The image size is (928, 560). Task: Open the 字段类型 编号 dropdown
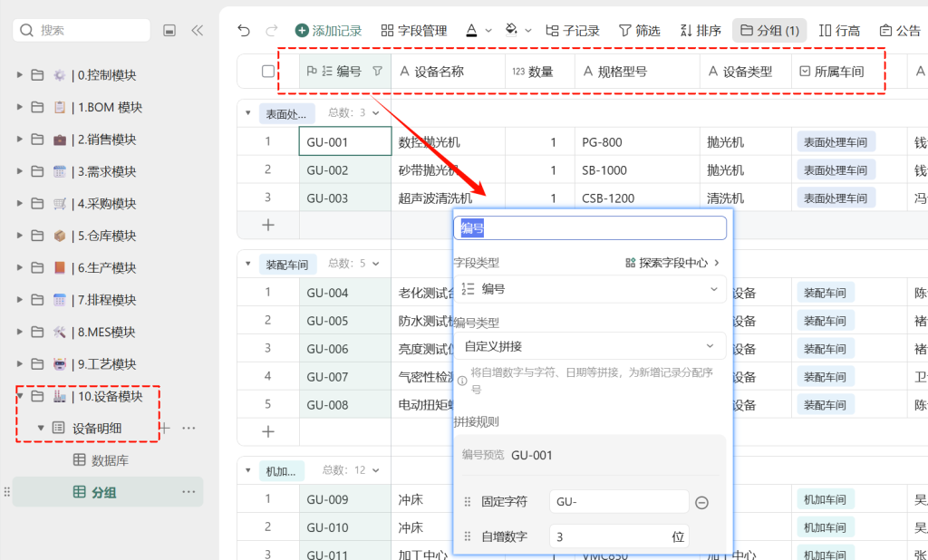click(590, 289)
